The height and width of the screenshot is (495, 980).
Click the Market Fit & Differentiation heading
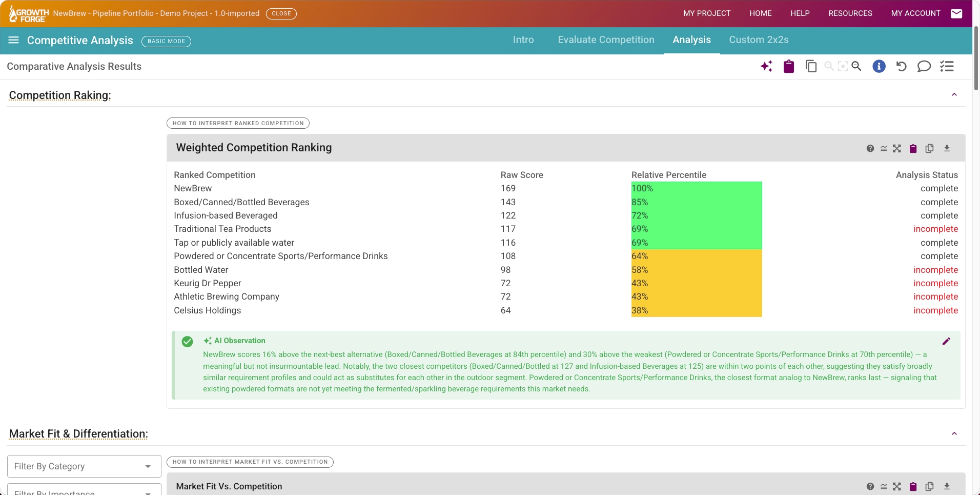pyautogui.click(x=78, y=434)
